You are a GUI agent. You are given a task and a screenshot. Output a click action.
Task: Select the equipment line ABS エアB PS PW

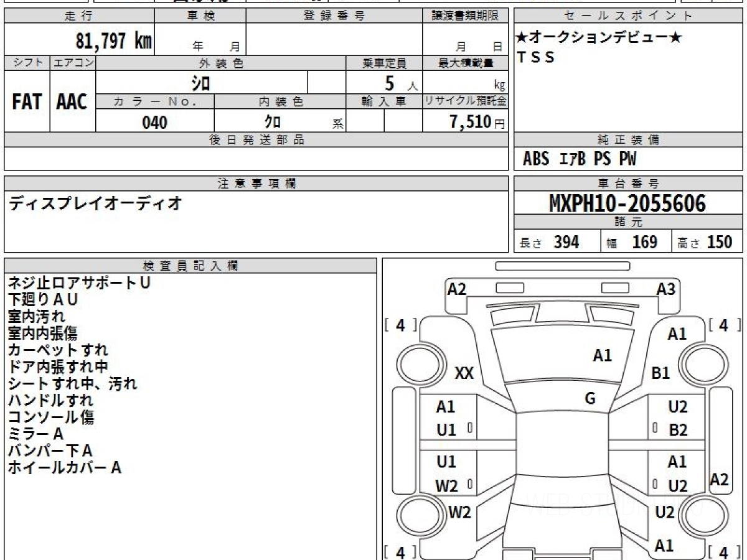[x=580, y=159]
